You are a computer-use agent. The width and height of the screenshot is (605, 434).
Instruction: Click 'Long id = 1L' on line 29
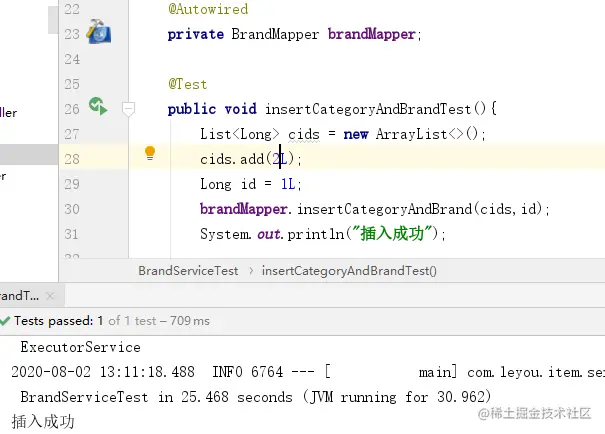(x=250, y=184)
